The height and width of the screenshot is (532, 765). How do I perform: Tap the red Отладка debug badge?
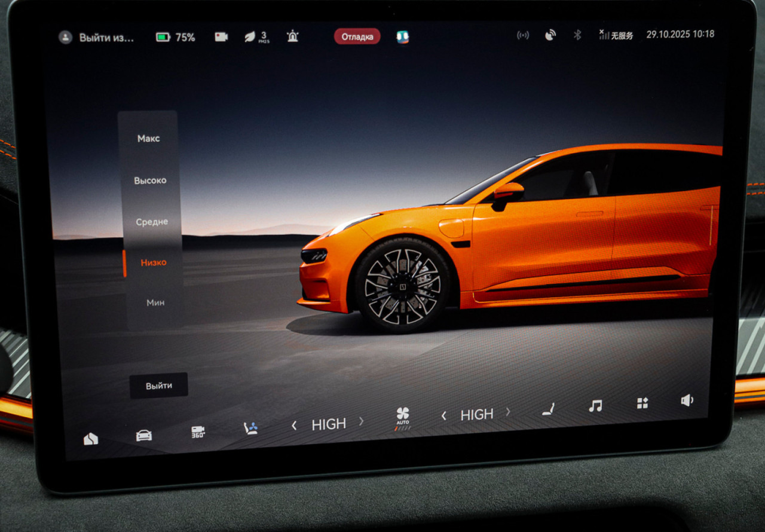(x=357, y=37)
